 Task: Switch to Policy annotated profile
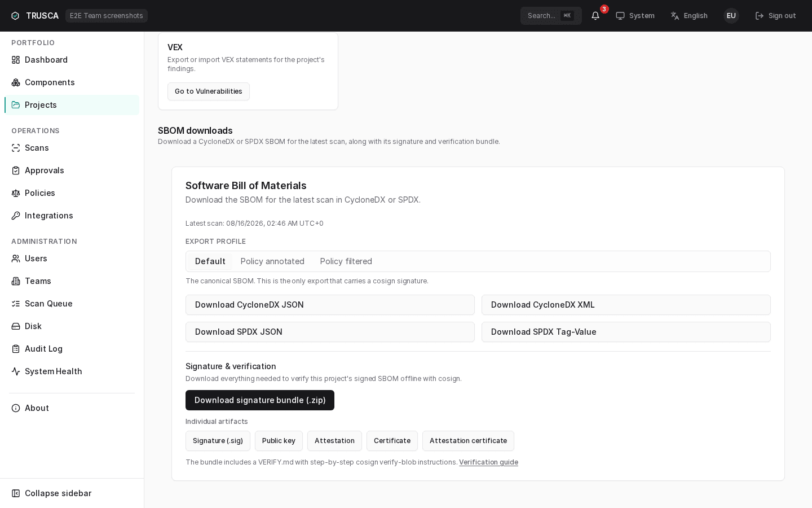point(272,261)
